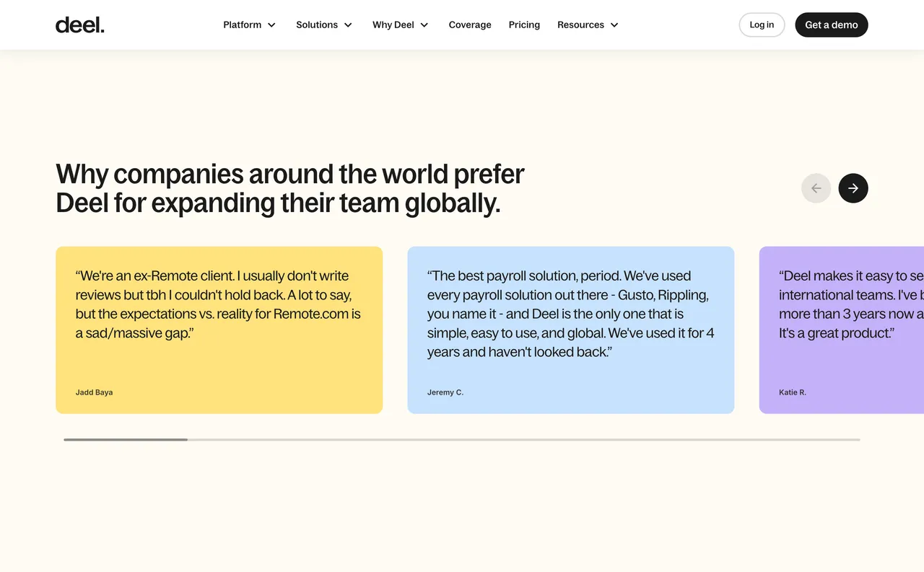This screenshot has height=572, width=924.
Task: Expand the Solutions menu chevron
Action: [348, 25]
